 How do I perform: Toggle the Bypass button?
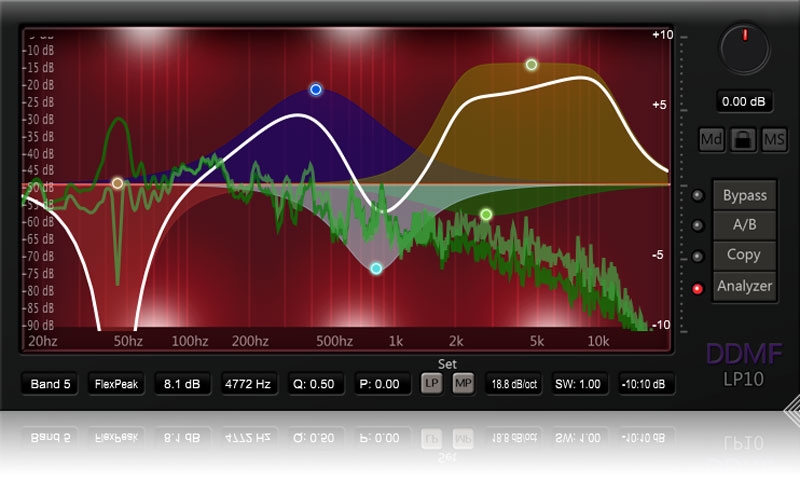coord(744,195)
